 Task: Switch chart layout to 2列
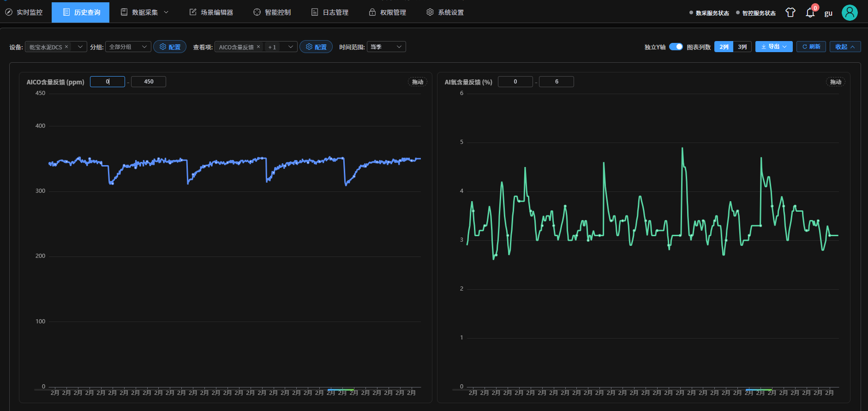(724, 47)
